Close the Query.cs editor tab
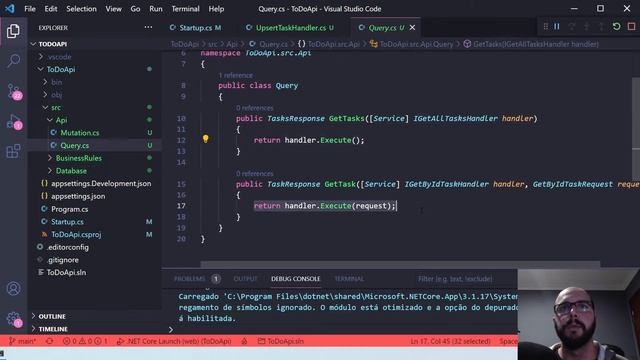This screenshot has height=360, width=640. coord(412,27)
